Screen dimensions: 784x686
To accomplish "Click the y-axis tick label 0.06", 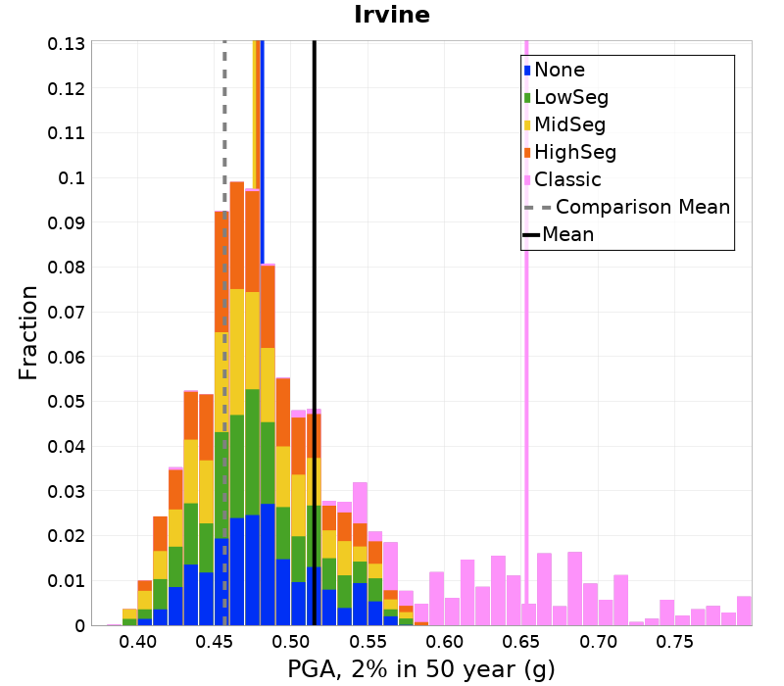I will (66, 357).
